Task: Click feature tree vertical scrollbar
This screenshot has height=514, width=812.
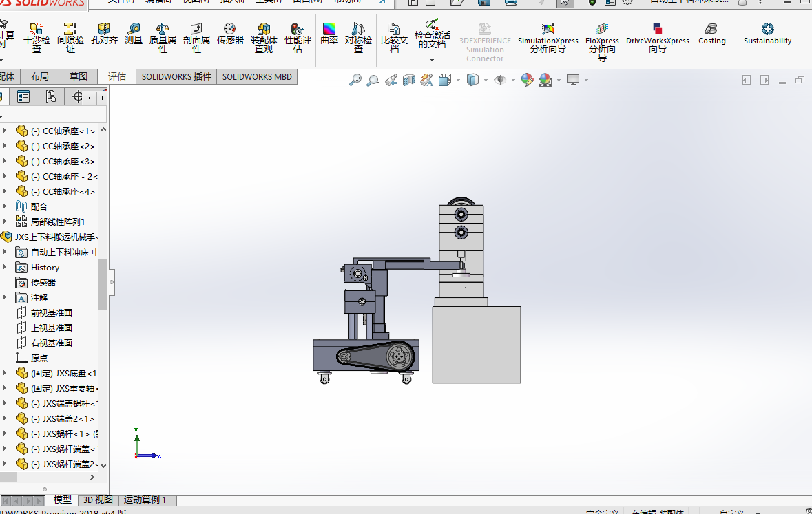Action: 103,284
